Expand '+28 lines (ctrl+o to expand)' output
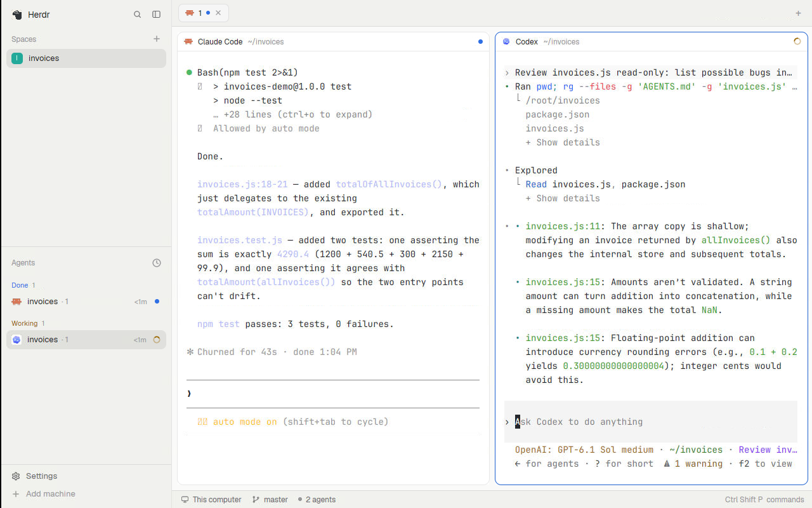This screenshot has height=508, width=812. click(x=292, y=115)
